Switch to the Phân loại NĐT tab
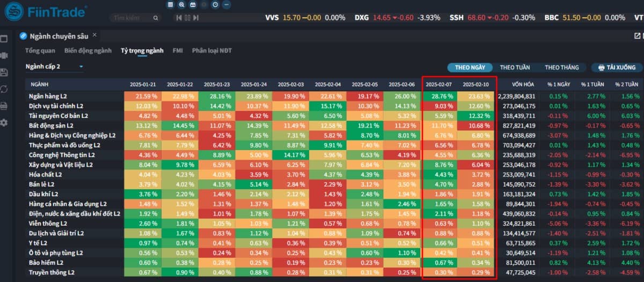Screen dimensions: 644x282 (211, 51)
